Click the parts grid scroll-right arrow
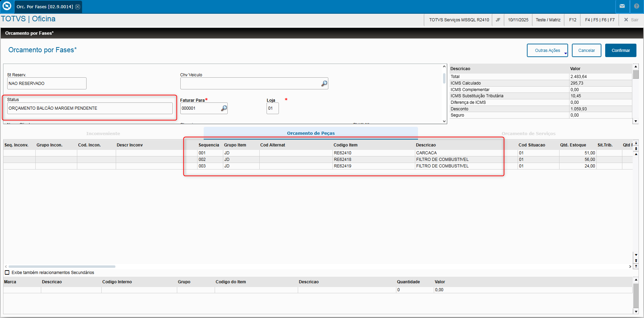This screenshot has height=318, width=644. pos(630,266)
